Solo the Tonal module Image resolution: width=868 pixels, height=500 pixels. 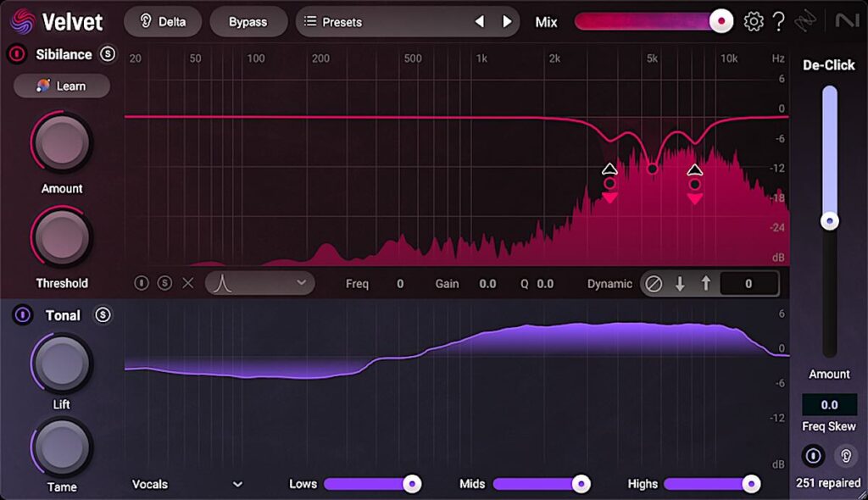click(x=103, y=315)
